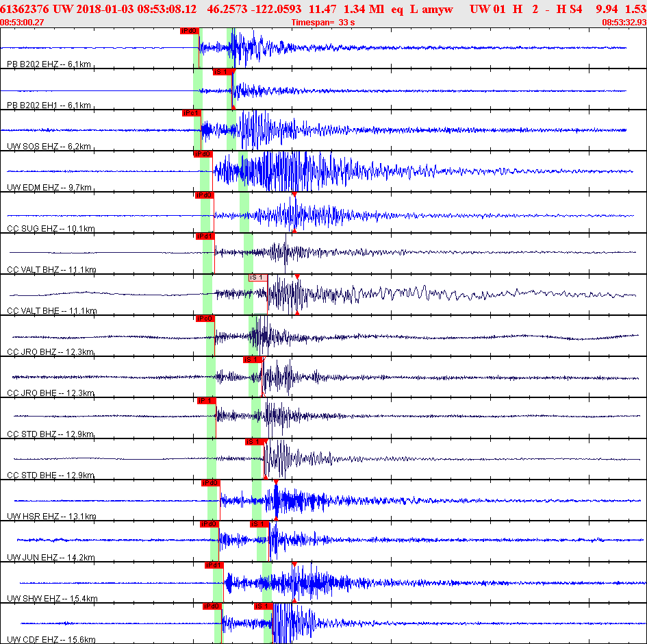647x644 pixels.
Task: Click the start time 08:53:00.27
Action: pyautogui.click(x=23, y=23)
